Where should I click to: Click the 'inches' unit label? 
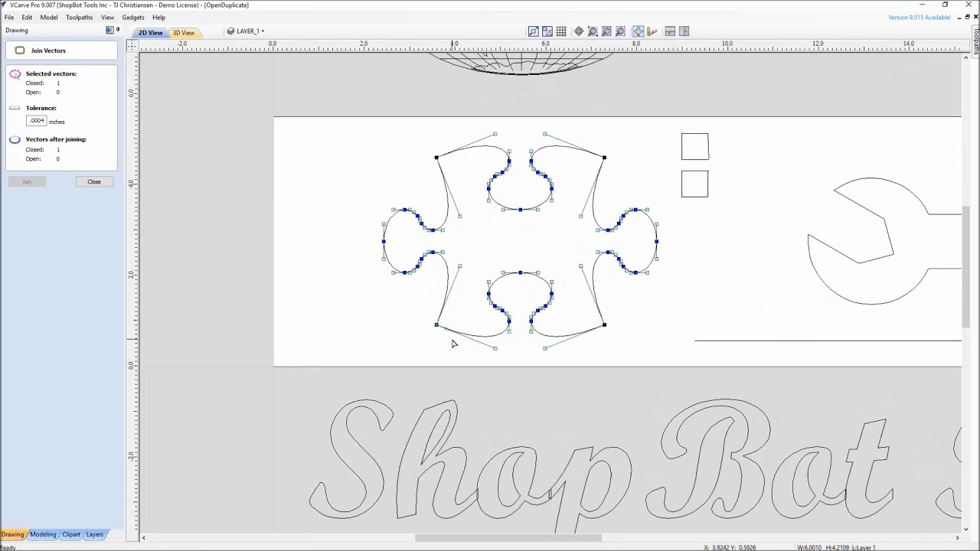57,122
